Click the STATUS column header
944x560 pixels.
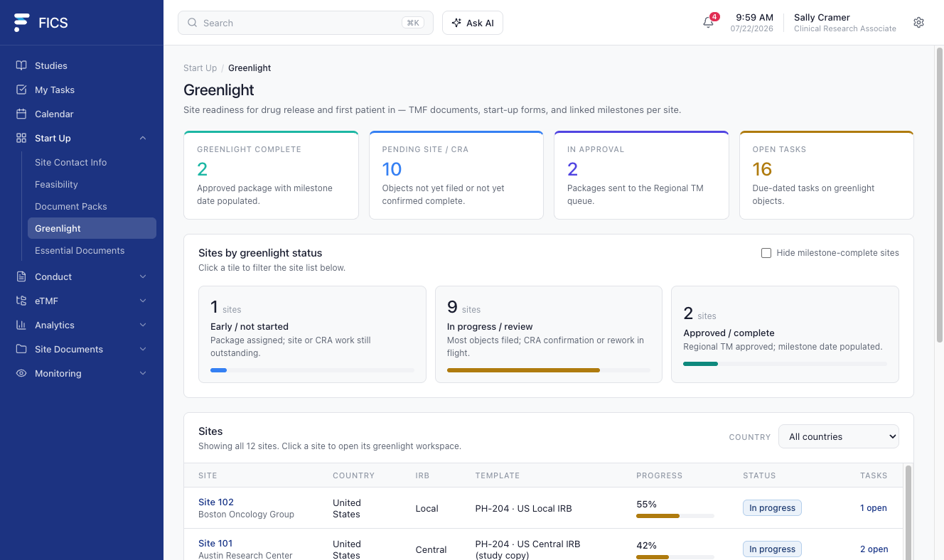(759, 475)
